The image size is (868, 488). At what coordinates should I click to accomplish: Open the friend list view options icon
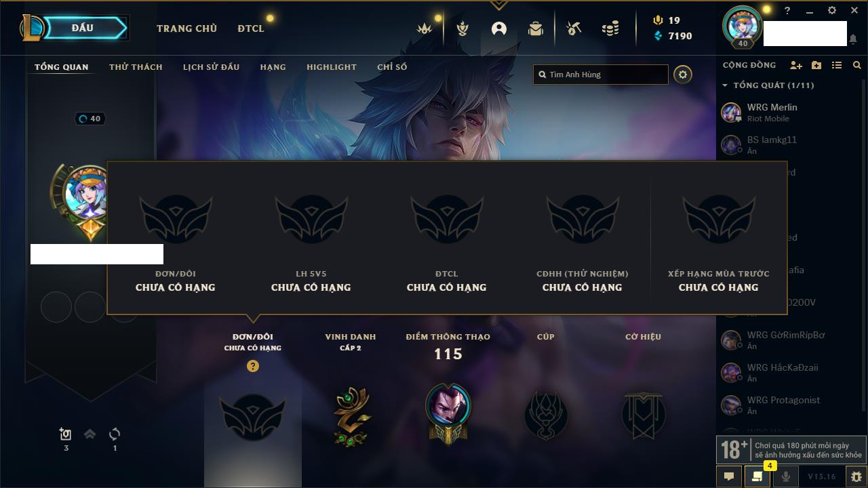coord(837,65)
